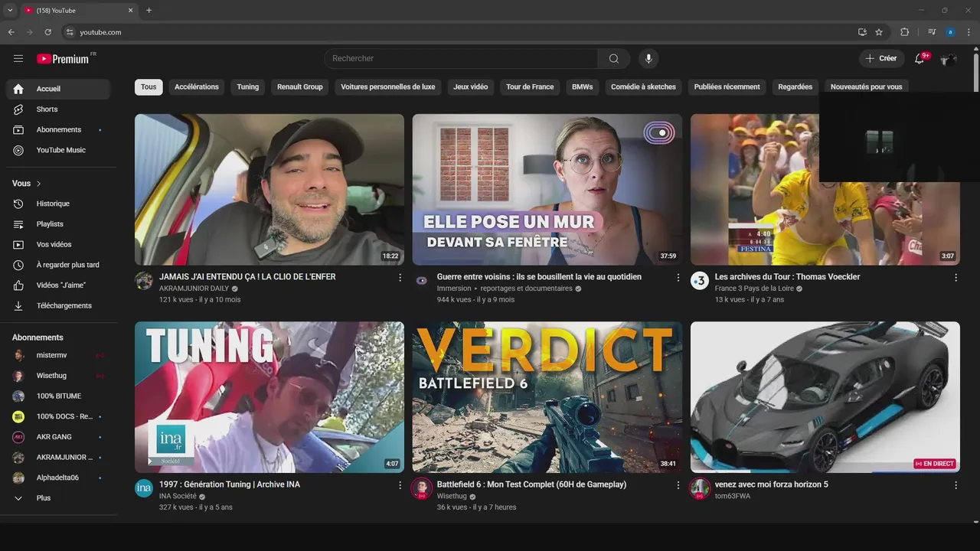Open the hamburger guide menu
This screenshot has width=980, height=551.
[x=18, y=58]
